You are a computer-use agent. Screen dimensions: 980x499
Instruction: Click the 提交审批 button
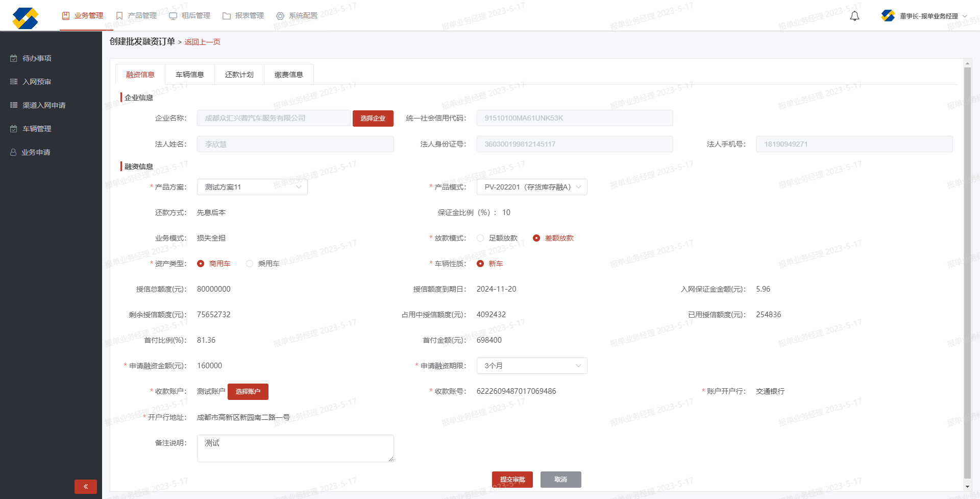pos(512,480)
